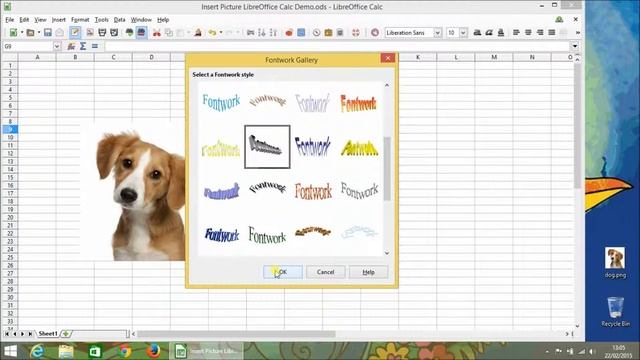Open the New document dropdown arrow

[x=22, y=33]
